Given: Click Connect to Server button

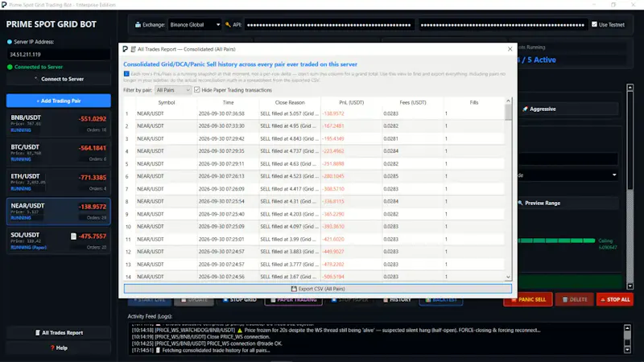Looking at the screenshot, I should click(x=58, y=79).
